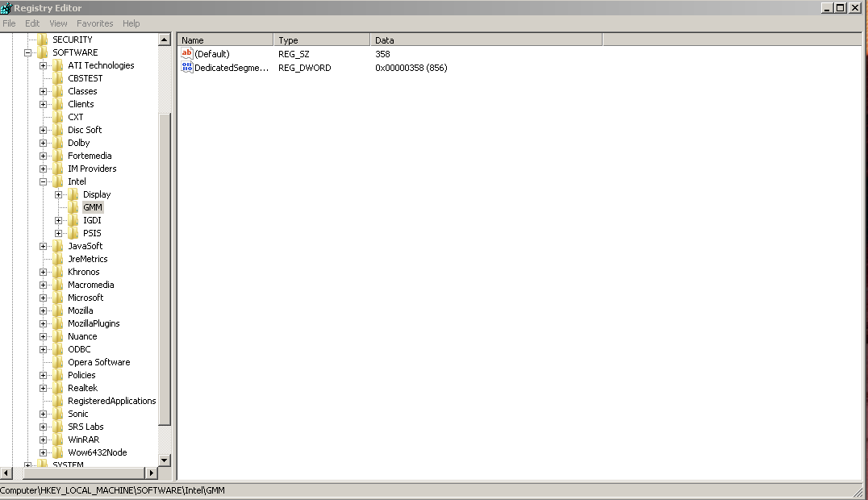
Task: Sort values by the Name column header
Action: pos(225,40)
